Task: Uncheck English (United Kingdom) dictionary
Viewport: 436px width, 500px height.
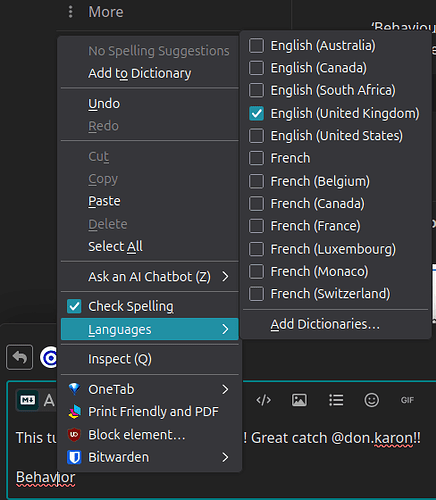Action: pyautogui.click(x=256, y=113)
